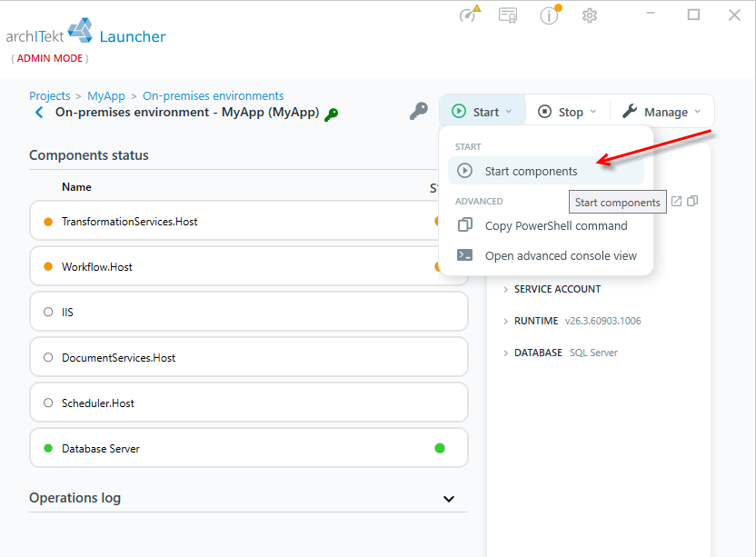
Task: Expand the RUNTIME section
Action: click(531, 321)
